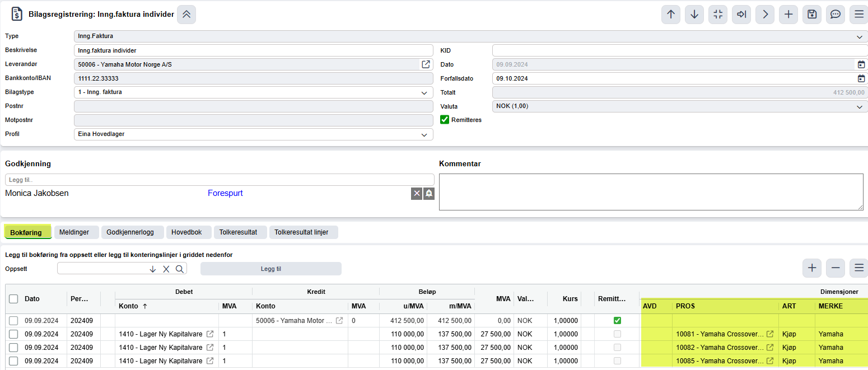The height and width of the screenshot is (370, 868).
Task: Toggle Remitt checkbox in project 10081 row
Action: (x=617, y=334)
